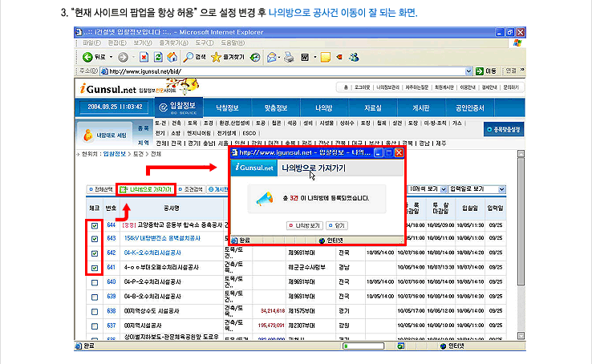
Task: Click the Print printer icon
Action: (x=289, y=58)
